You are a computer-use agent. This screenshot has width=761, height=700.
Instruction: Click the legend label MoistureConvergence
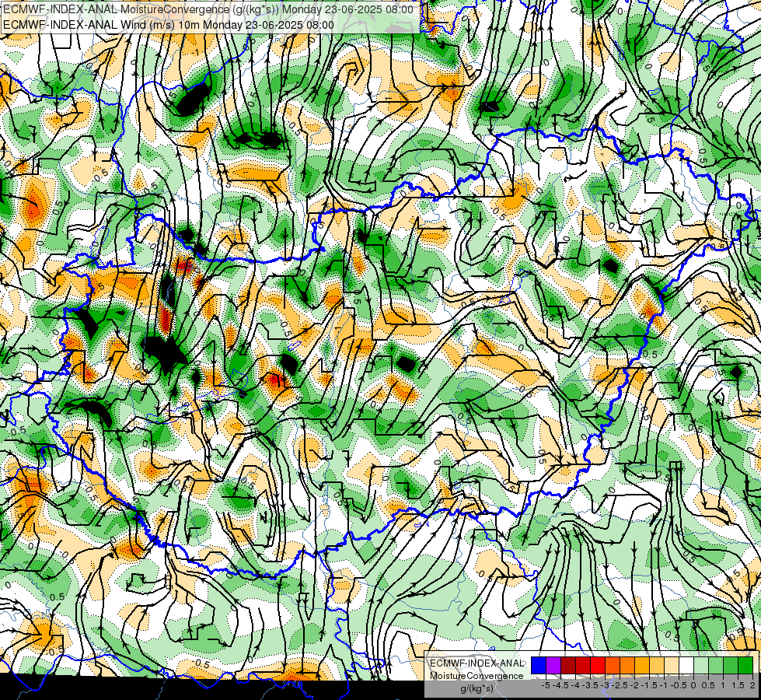(476, 676)
